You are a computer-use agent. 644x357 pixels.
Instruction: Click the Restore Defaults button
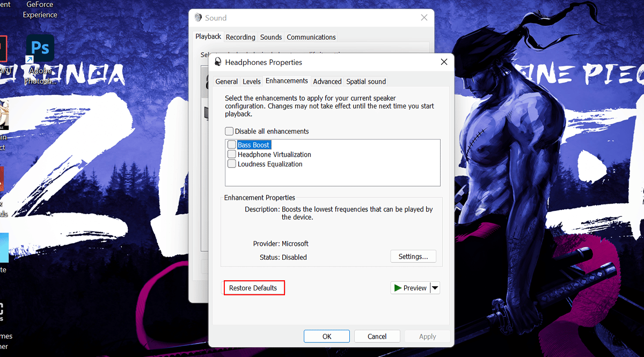[x=253, y=288]
